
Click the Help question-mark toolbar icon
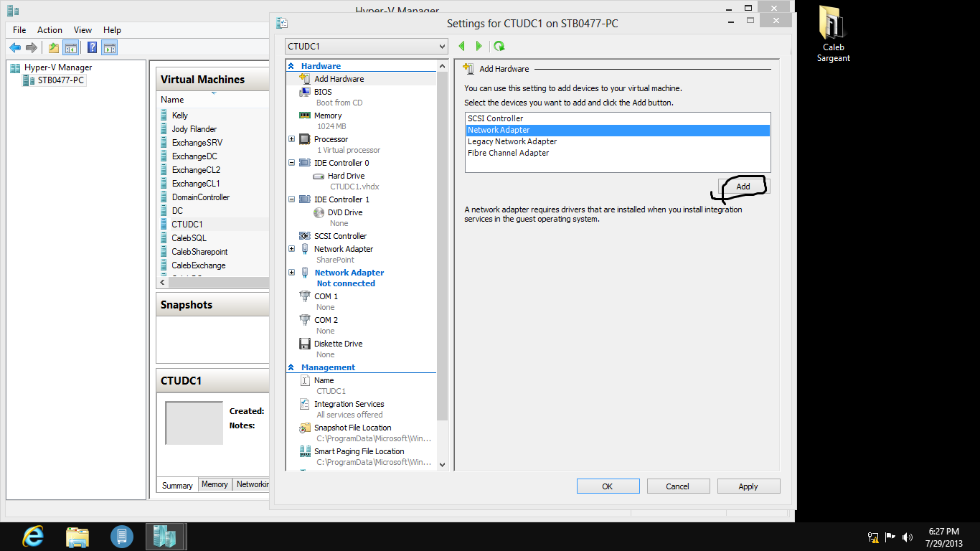tap(92, 47)
